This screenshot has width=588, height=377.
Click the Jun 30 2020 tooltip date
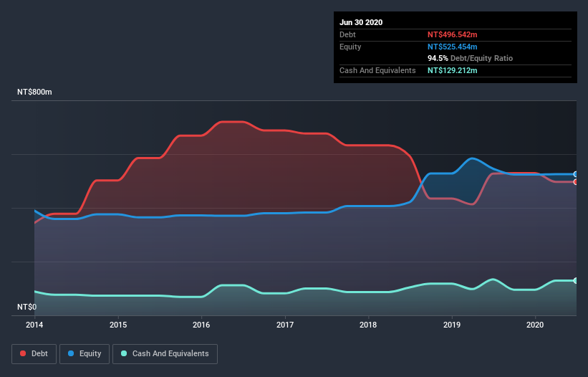361,22
